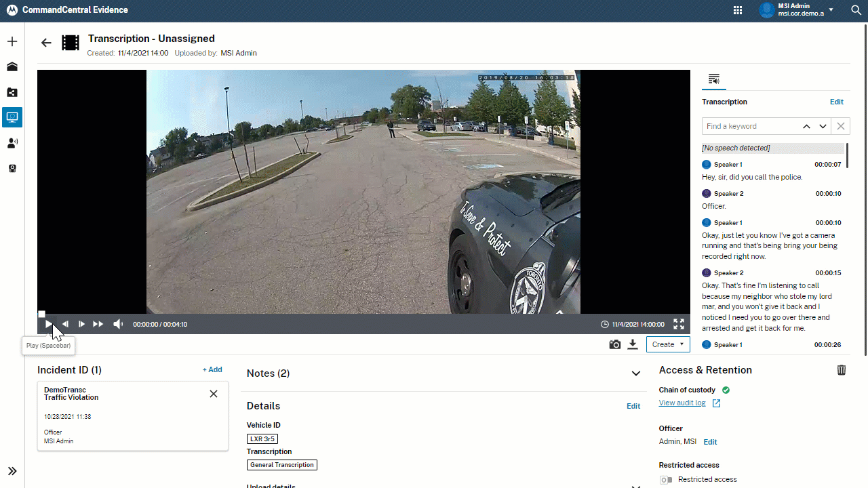Viewport: 868px width, 488px height.
Task: Click the Play button in video player
Action: (48, 324)
